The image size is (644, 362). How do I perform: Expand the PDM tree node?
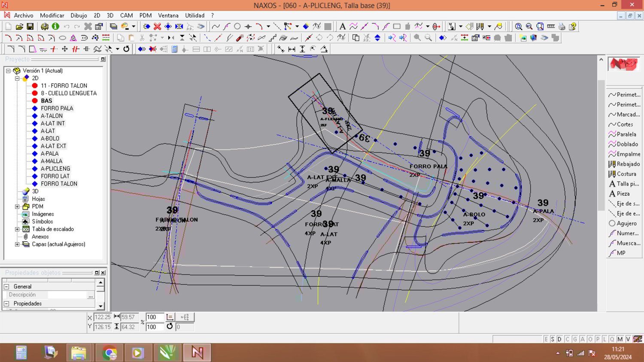tap(17, 207)
